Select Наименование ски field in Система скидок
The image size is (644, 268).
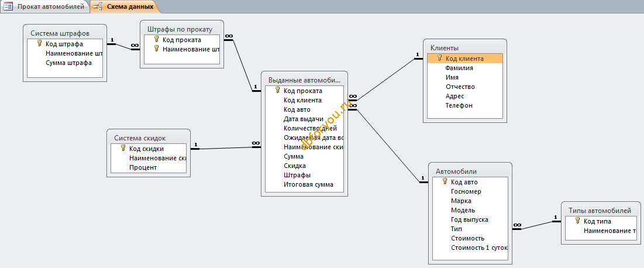point(148,158)
